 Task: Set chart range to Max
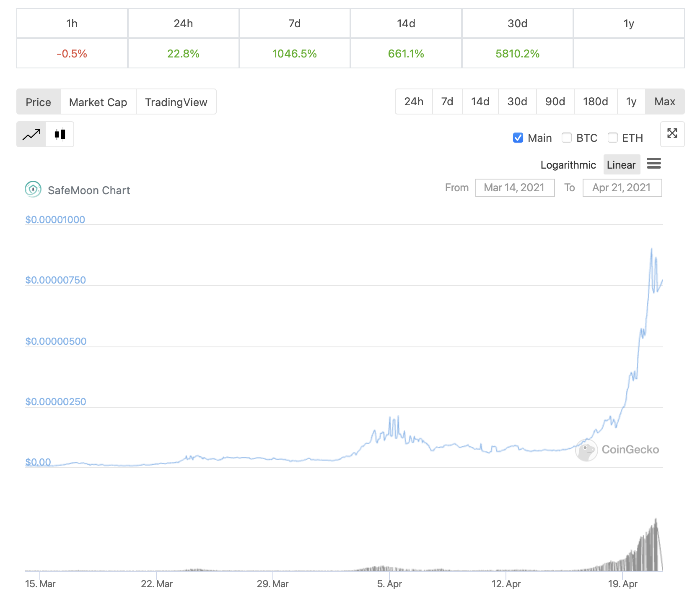point(665,102)
